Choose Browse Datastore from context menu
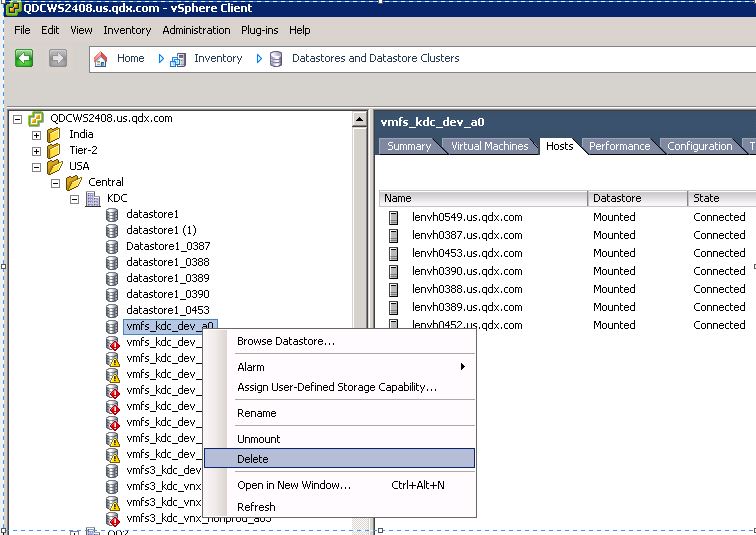This screenshot has width=756, height=535. coord(339,341)
